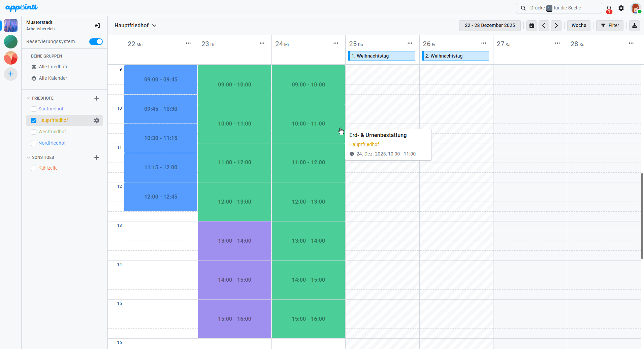
Task: Collapse sidebar using the exit arrow icon
Action: pyautogui.click(x=97, y=26)
